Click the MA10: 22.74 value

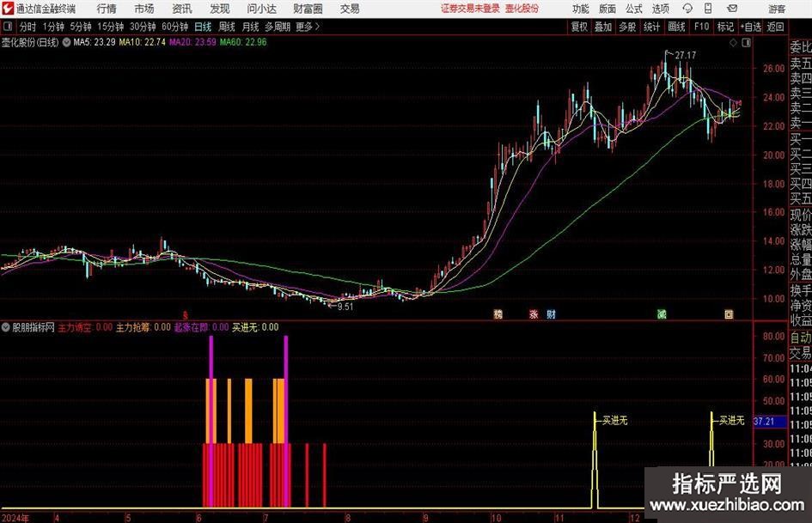tap(143, 42)
